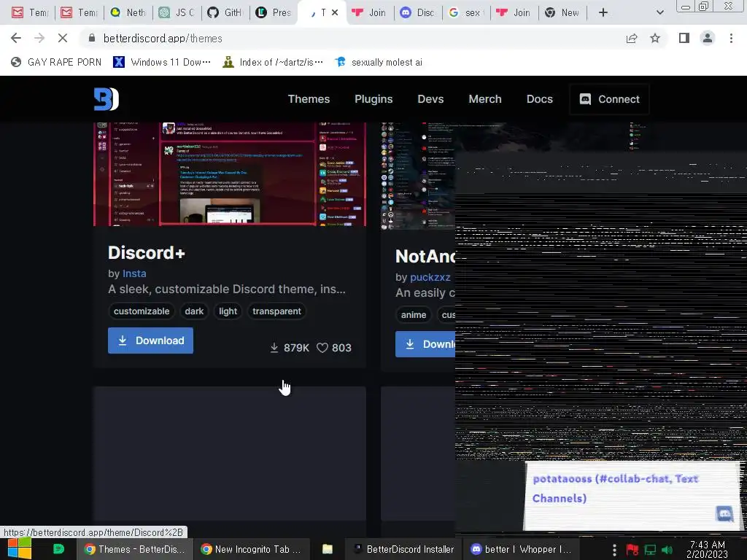
Task: Close the active browser tab
Action: pos(335,12)
